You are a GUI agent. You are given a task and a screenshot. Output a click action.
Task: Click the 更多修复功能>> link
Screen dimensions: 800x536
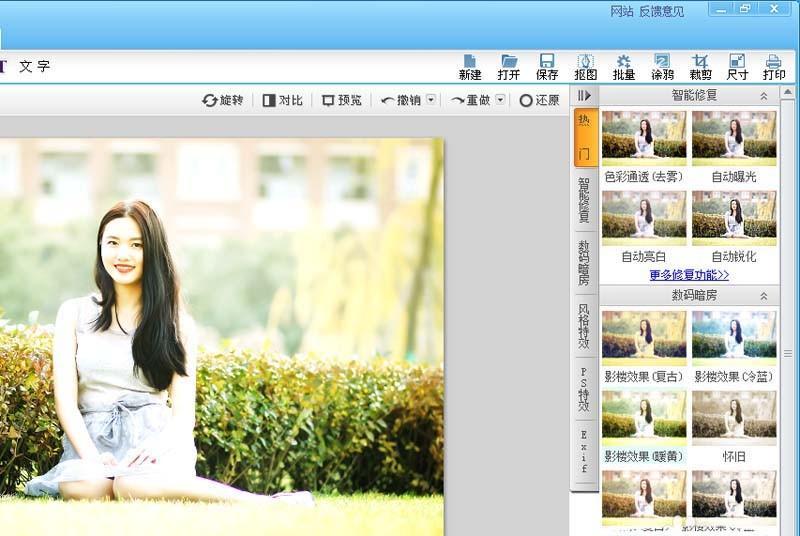click(689, 275)
